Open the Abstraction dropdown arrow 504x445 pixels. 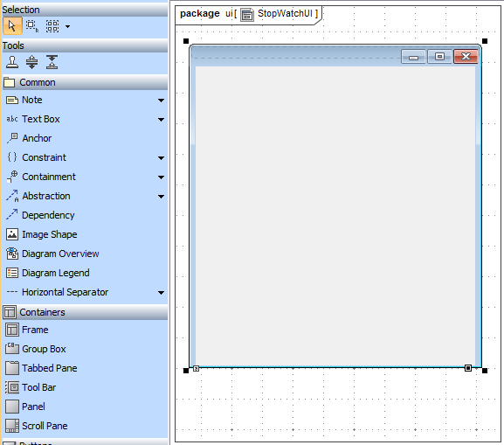[x=161, y=197]
